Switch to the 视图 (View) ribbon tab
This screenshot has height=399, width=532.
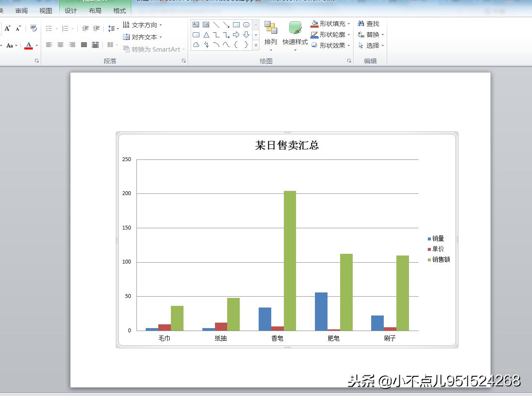45,11
